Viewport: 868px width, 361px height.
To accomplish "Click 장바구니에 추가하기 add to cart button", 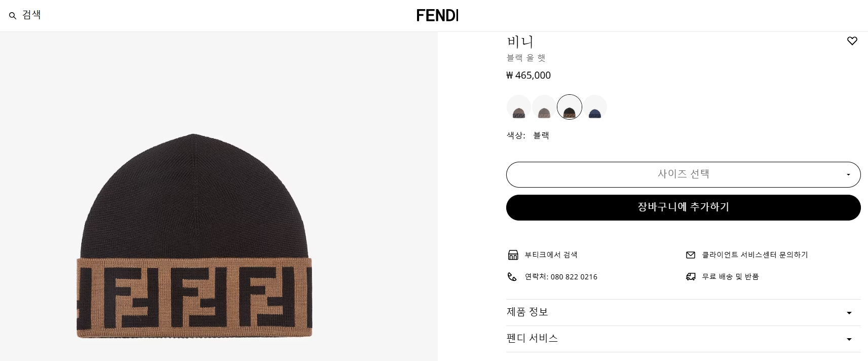I will pos(683,207).
